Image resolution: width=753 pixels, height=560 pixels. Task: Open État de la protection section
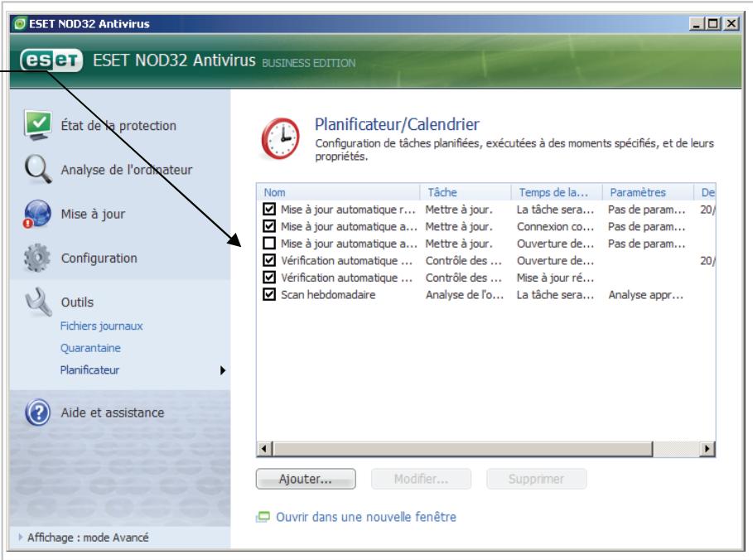click(118, 125)
